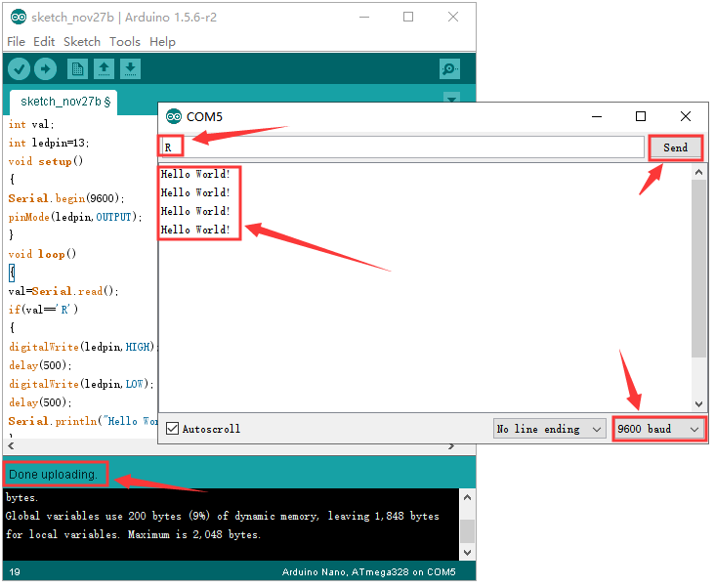
Task: Open the No line ending dropdown
Action: point(550,429)
